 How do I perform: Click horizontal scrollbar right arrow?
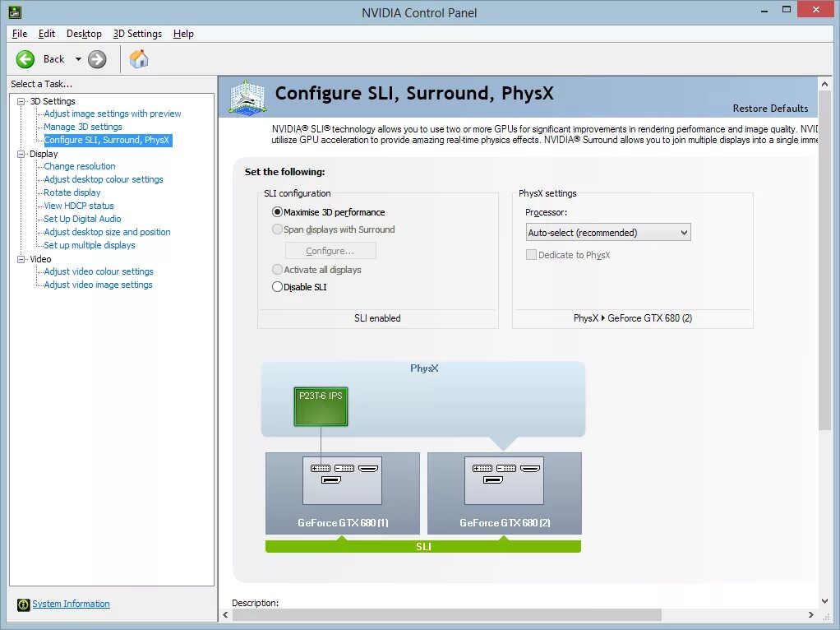pos(811,615)
